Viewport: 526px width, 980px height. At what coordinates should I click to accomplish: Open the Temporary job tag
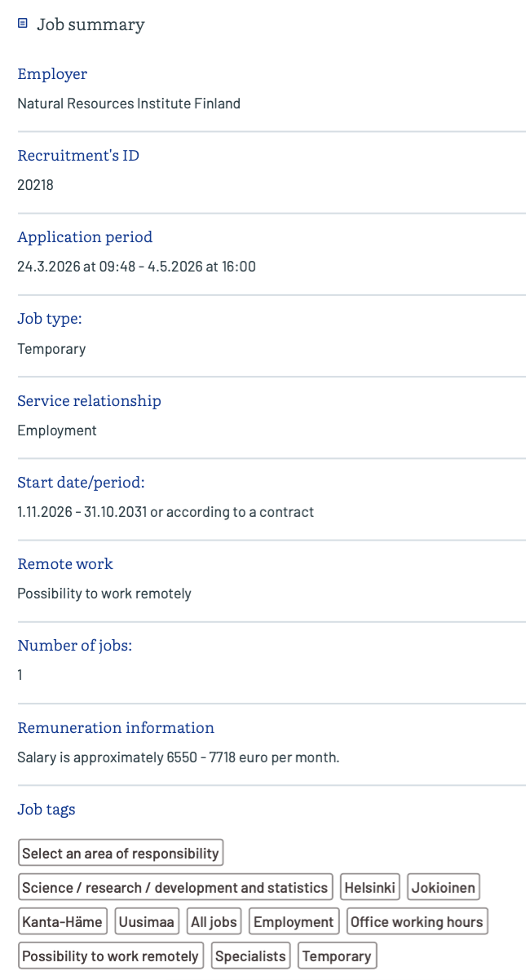pyautogui.click(x=337, y=956)
